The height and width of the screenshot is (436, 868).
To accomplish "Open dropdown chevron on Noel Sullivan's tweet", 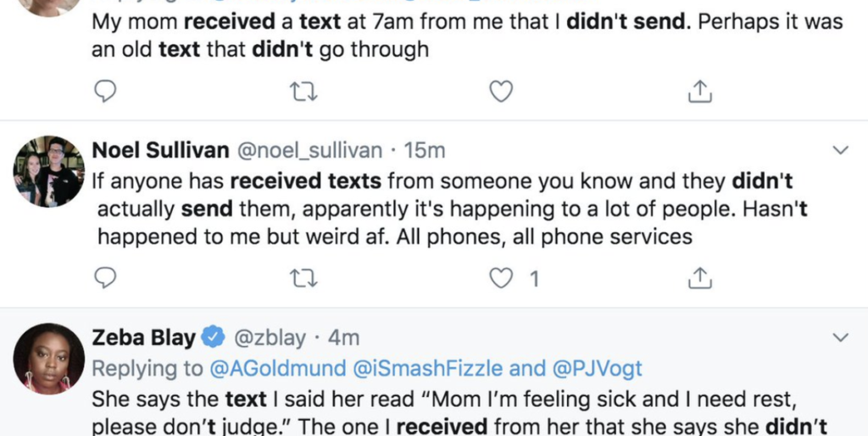I will [841, 151].
